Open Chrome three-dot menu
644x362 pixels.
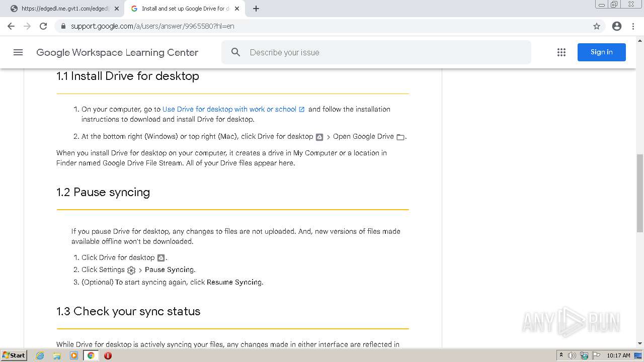tap(633, 26)
